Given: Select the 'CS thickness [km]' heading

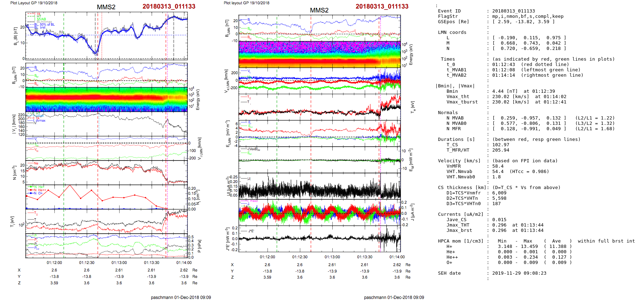Looking at the screenshot, I should (x=462, y=188).
